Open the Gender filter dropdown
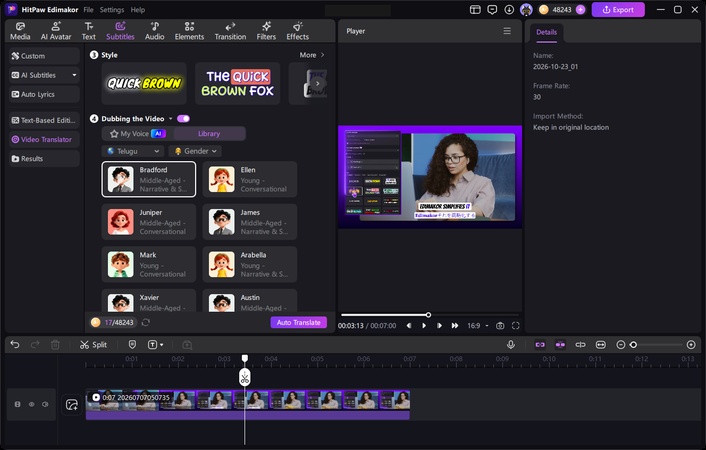This screenshot has width=706, height=450. [x=196, y=151]
